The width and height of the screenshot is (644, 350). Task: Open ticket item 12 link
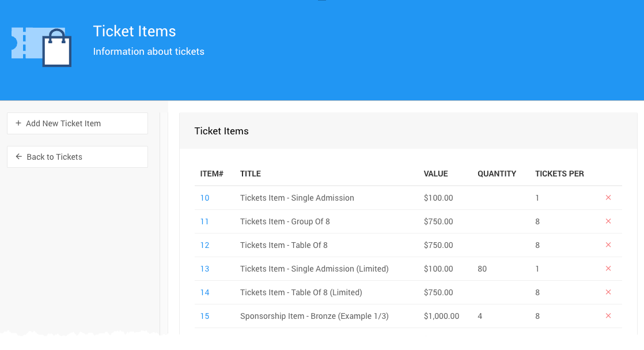[x=204, y=245]
